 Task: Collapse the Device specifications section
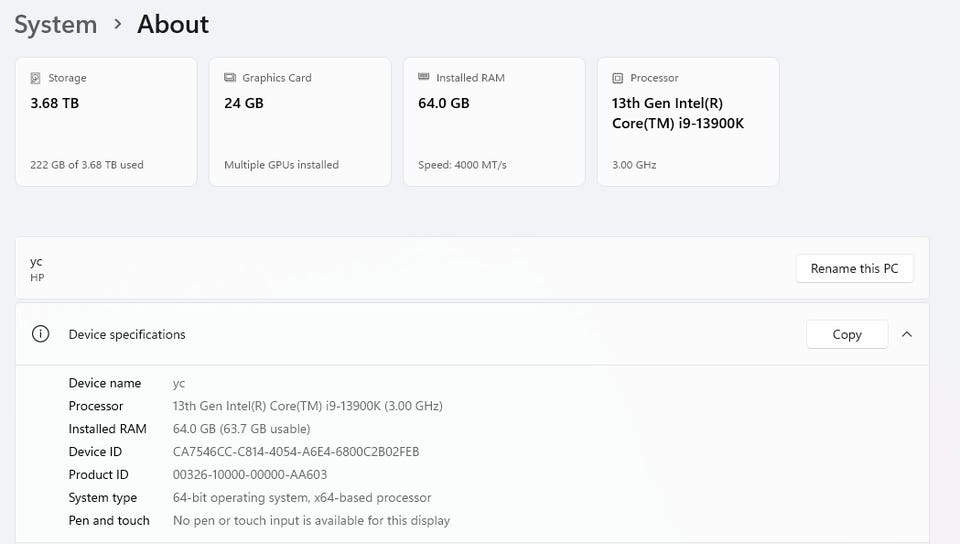coord(907,335)
